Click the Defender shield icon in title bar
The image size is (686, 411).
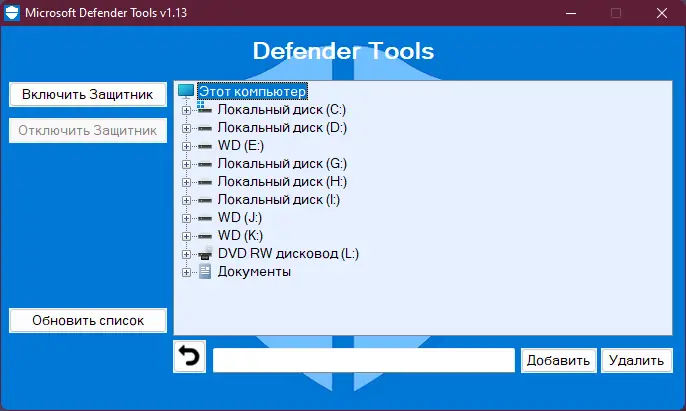pyautogui.click(x=12, y=13)
